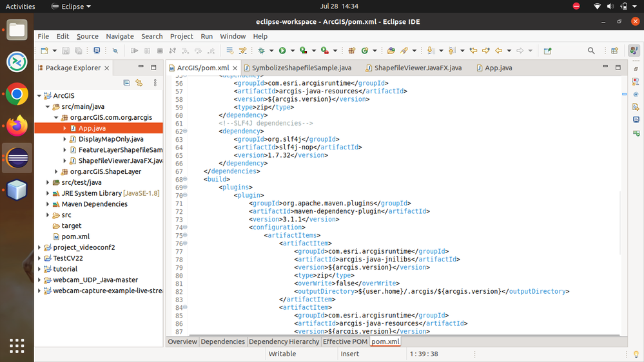
Task: Expand the org.arcGIS.ShapeLayer package
Action: coord(57,172)
